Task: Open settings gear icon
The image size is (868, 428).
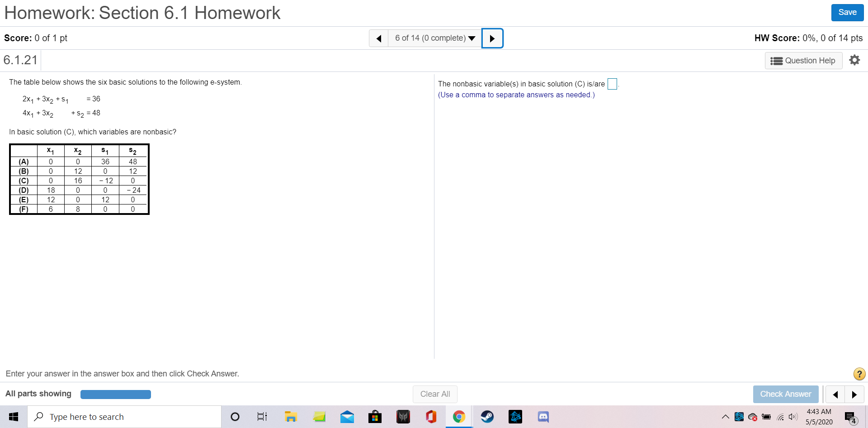Action: coord(854,60)
